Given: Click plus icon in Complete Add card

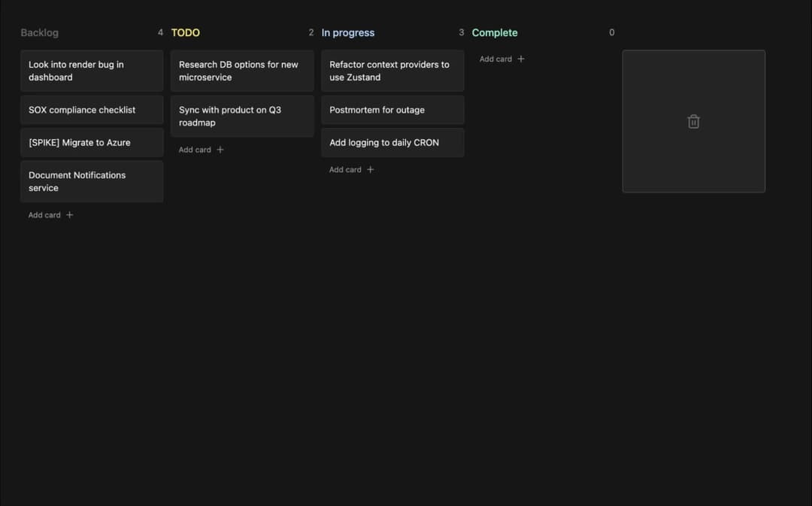Looking at the screenshot, I should (521, 59).
